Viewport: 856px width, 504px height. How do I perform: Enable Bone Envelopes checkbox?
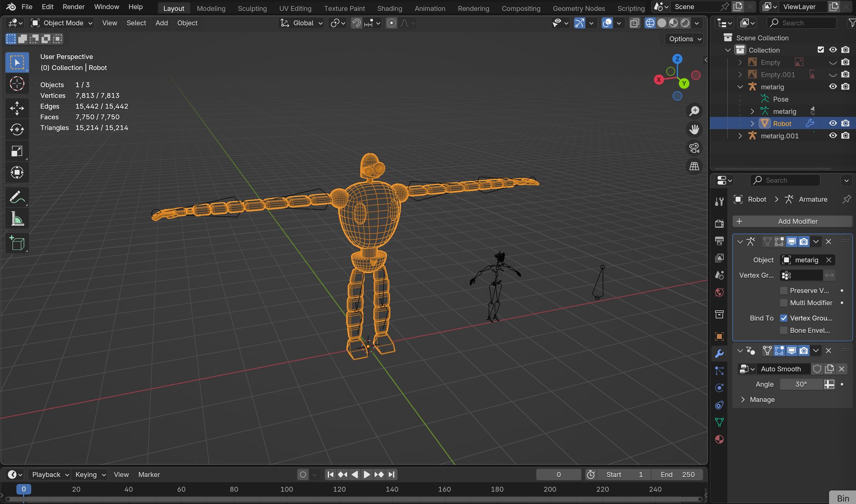point(784,330)
